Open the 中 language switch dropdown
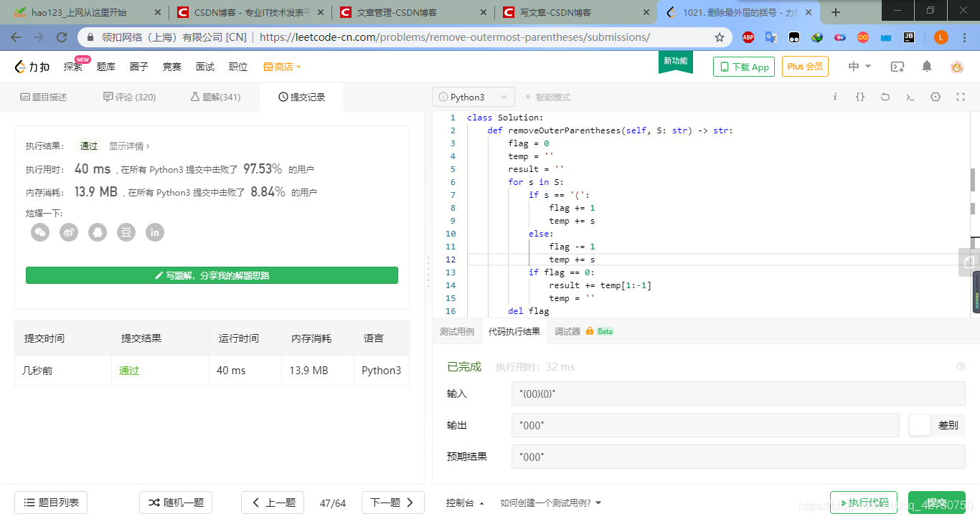The height and width of the screenshot is (519, 980). click(x=859, y=67)
